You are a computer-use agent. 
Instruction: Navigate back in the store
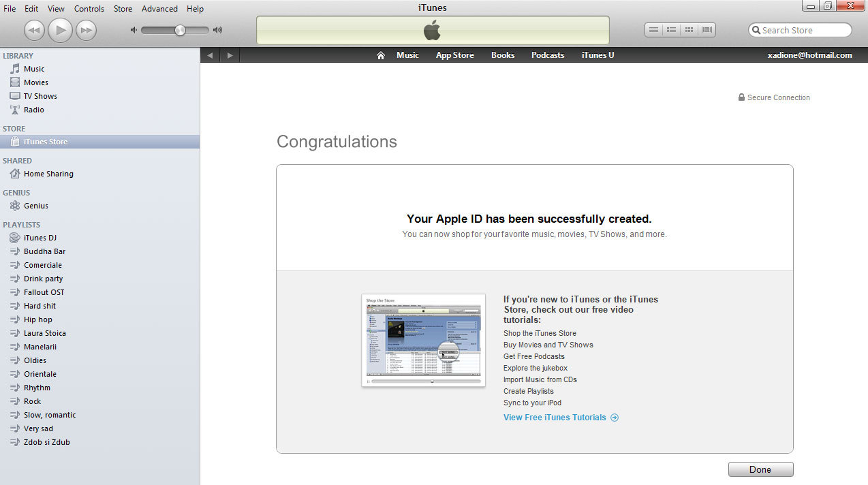tap(210, 55)
